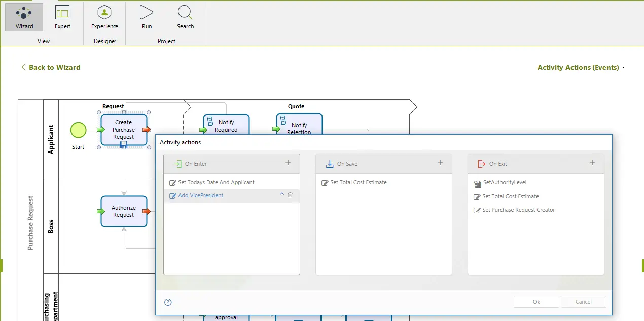Add a new On Exit action
Image resolution: width=644 pixels, height=321 pixels.
592,163
